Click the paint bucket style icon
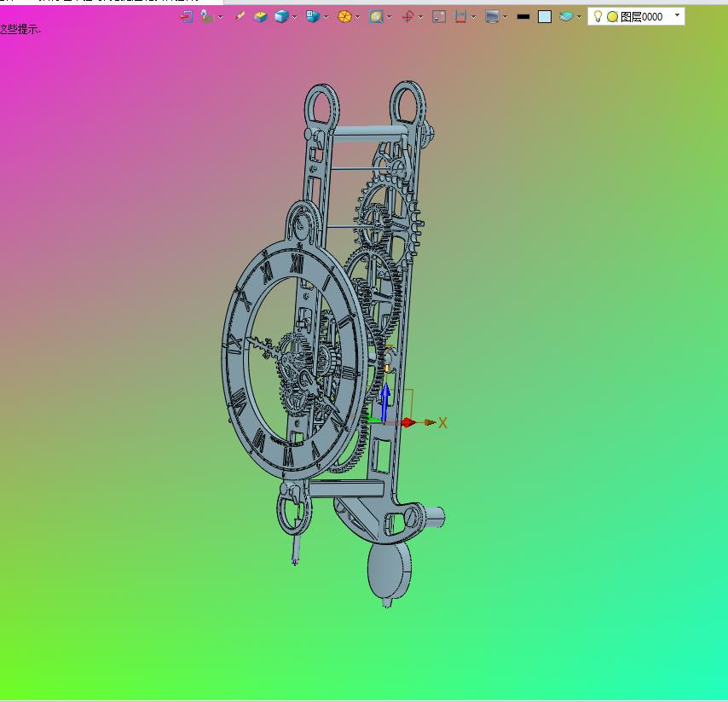Image resolution: width=728 pixels, height=702 pixels. (206, 17)
